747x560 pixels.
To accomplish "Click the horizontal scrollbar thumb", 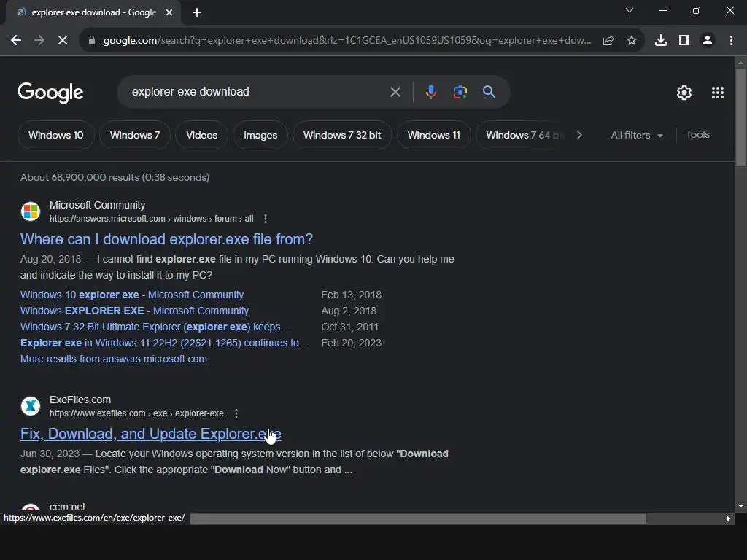I will click(418, 518).
